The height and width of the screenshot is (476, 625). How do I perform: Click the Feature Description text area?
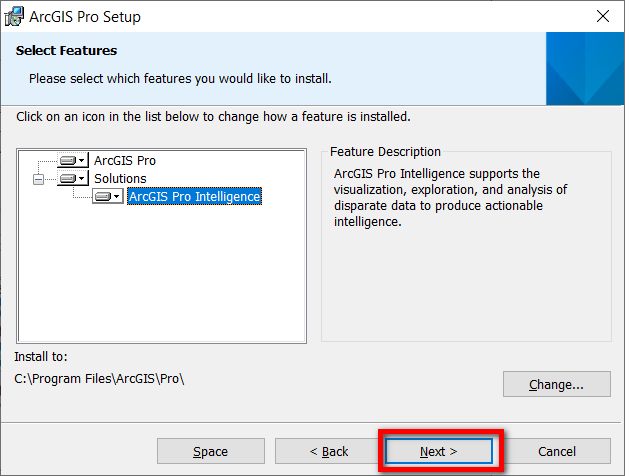click(x=450, y=197)
